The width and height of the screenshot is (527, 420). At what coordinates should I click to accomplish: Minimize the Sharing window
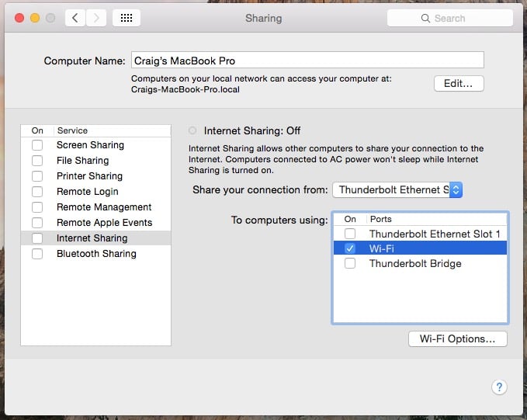35,18
